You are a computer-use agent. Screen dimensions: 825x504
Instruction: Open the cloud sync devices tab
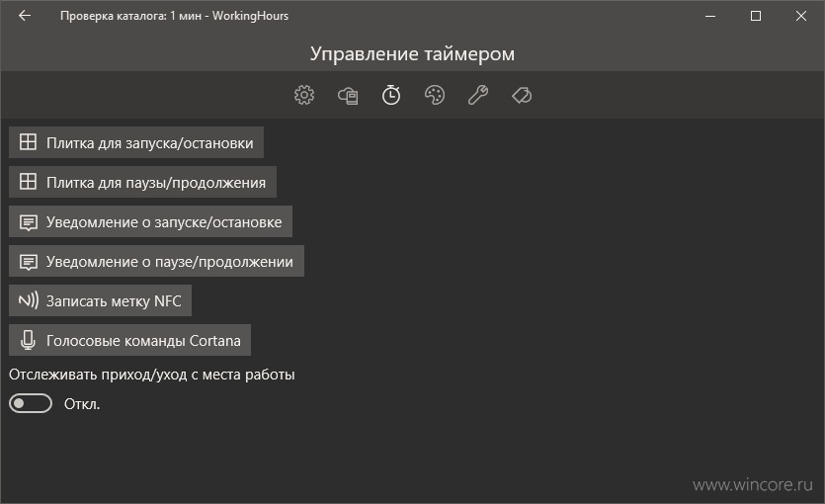click(x=348, y=96)
